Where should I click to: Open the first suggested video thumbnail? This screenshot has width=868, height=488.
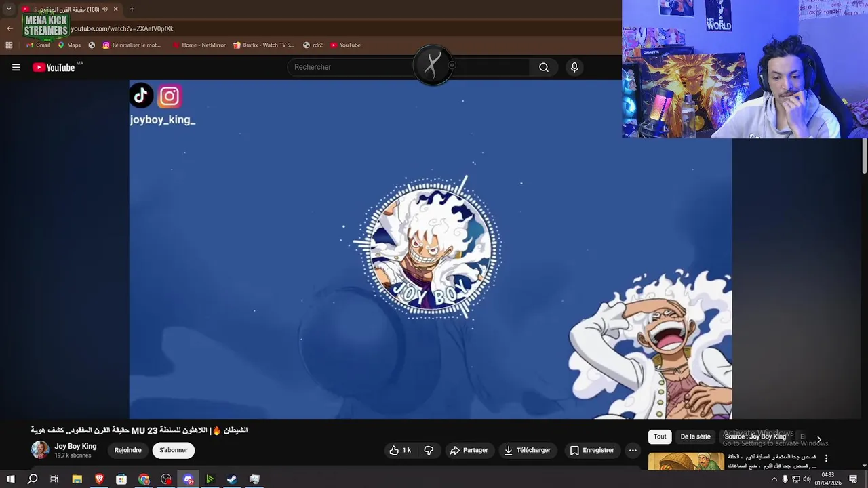(x=686, y=461)
